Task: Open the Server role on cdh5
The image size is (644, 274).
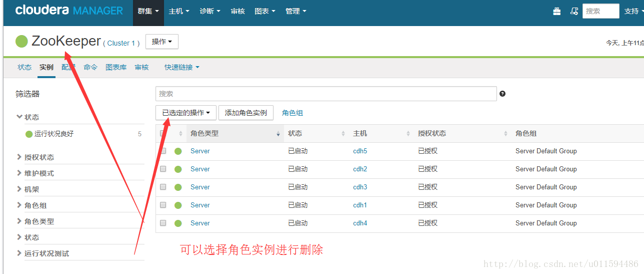Action: [x=200, y=151]
